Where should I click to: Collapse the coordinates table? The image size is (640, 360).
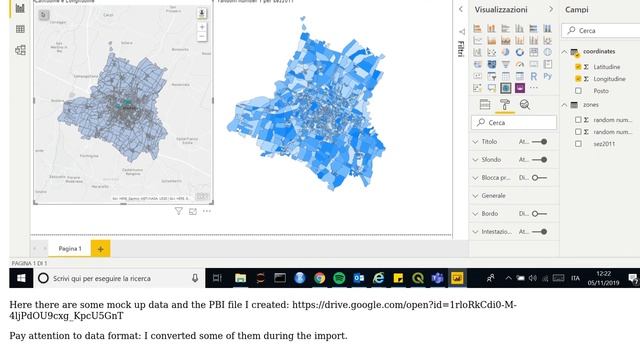564,52
